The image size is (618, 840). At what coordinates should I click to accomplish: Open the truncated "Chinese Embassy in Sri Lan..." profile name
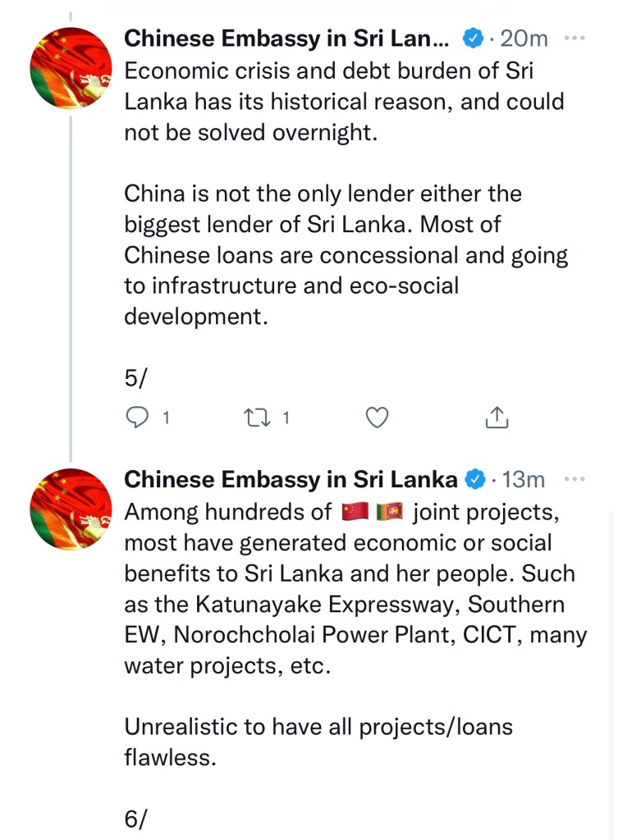pyautogui.click(x=286, y=38)
